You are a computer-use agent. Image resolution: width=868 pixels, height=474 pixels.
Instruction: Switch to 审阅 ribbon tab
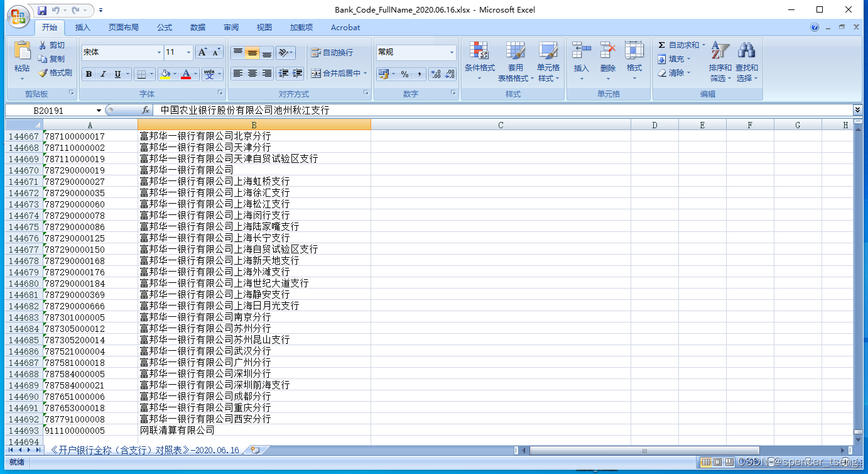pos(231,28)
